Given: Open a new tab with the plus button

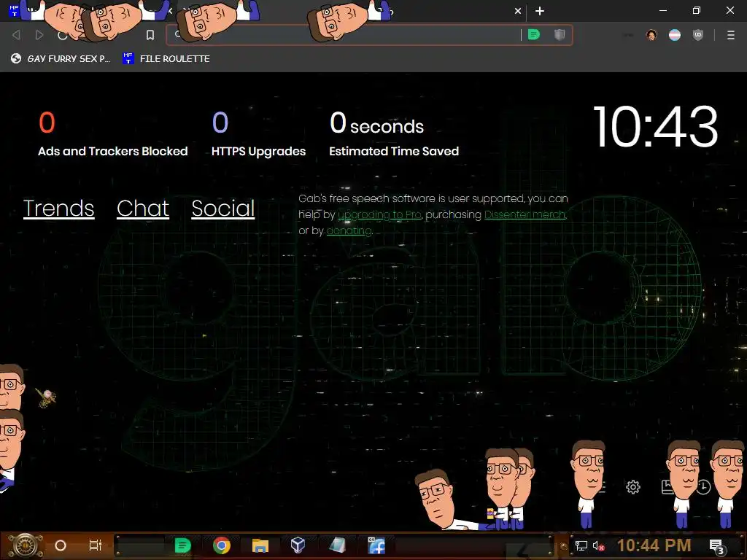Looking at the screenshot, I should point(540,11).
